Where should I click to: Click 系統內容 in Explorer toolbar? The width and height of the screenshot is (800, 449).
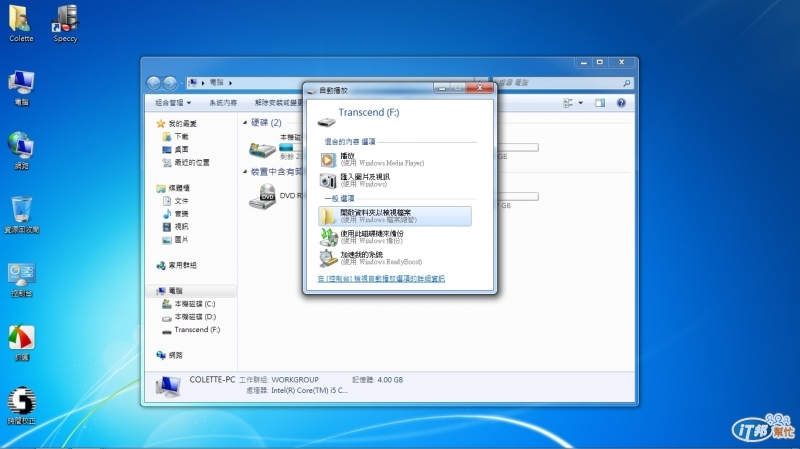pos(223,103)
